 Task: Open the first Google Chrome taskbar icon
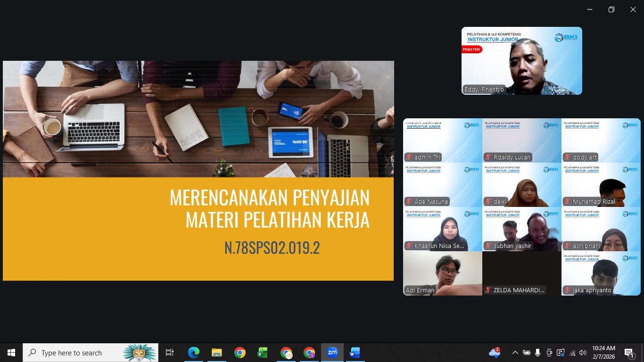[240, 353]
